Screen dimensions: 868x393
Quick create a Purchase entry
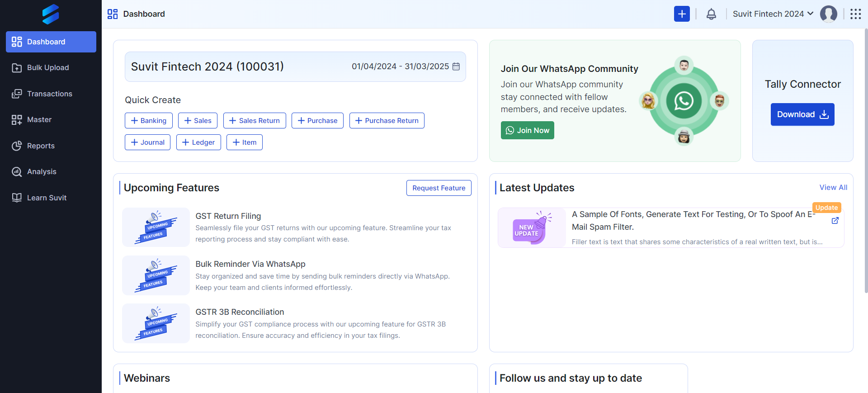coord(317,121)
